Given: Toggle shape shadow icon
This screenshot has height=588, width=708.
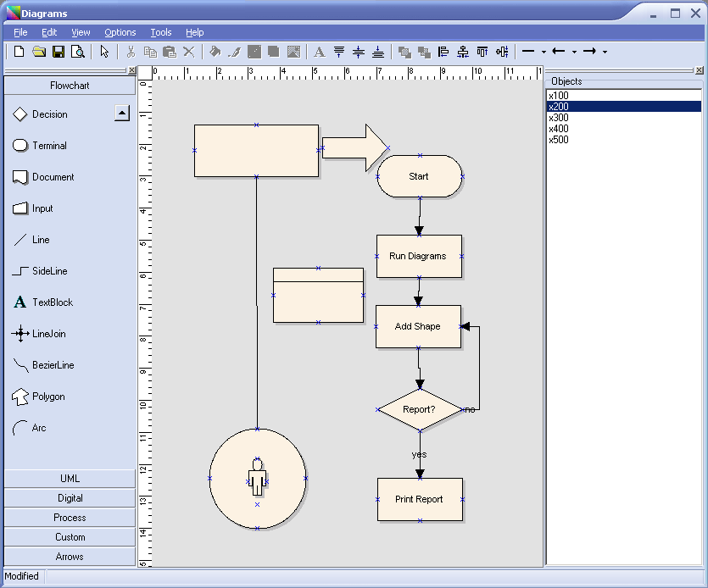Looking at the screenshot, I should (x=274, y=52).
